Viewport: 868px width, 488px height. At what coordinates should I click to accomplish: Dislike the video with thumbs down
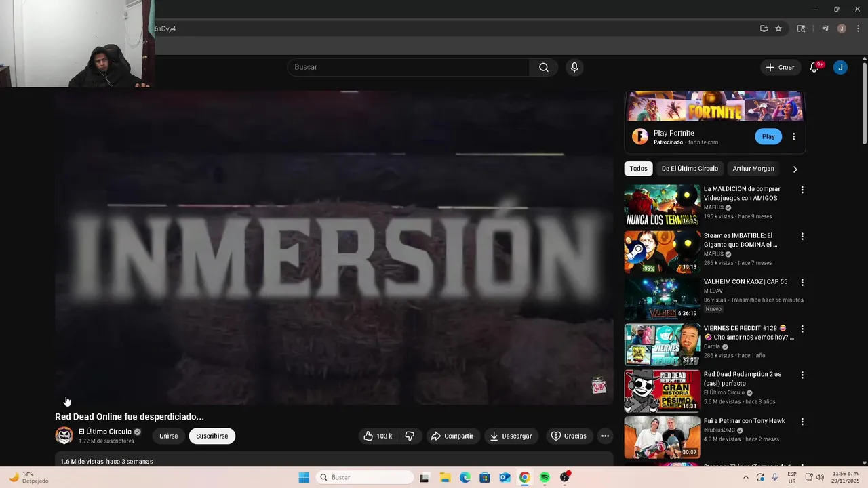[410, 436]
